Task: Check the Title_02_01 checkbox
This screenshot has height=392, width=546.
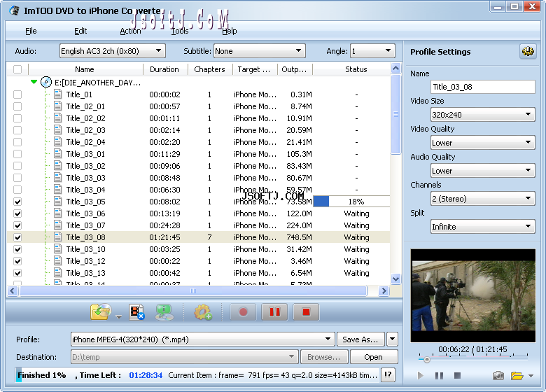Action: coord(17,106)
